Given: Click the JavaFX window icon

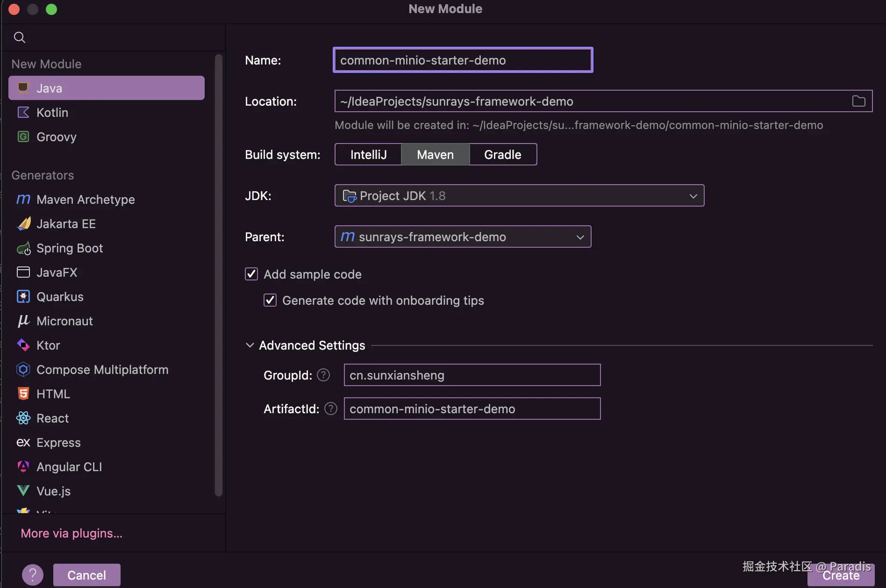Looking at the screenshot, I should click(23, 272).
